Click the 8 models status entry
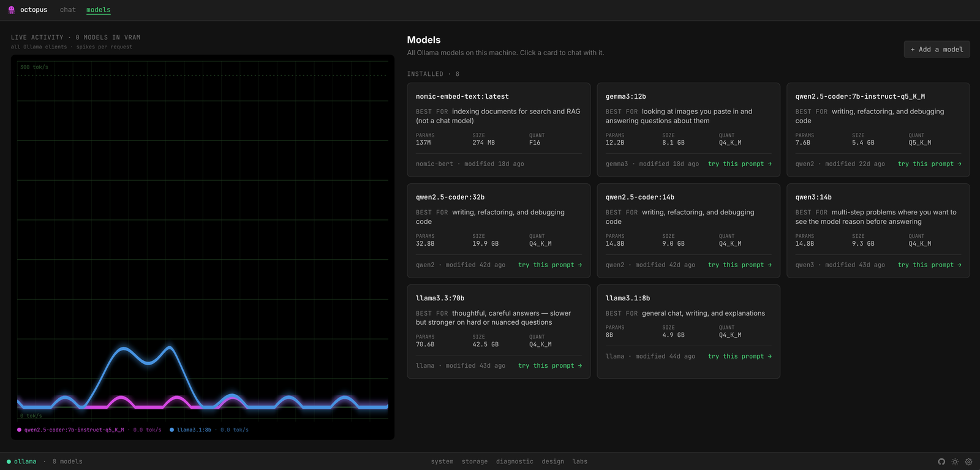 [67, 461]
